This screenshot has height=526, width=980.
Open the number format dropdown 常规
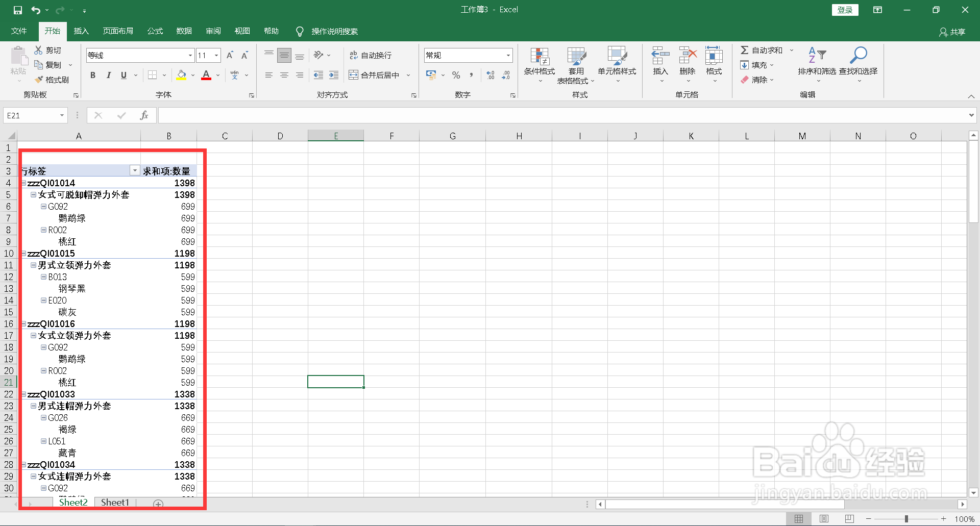click(508, 55)
